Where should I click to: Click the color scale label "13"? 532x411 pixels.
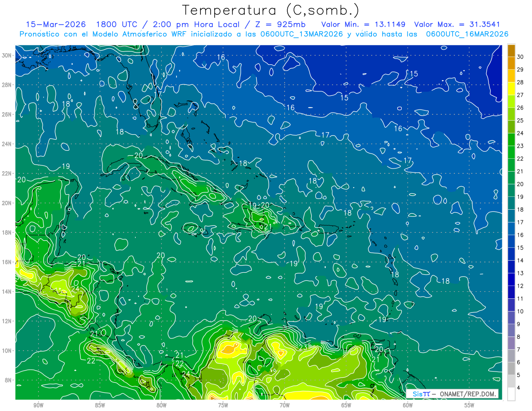tap(520, 273)
